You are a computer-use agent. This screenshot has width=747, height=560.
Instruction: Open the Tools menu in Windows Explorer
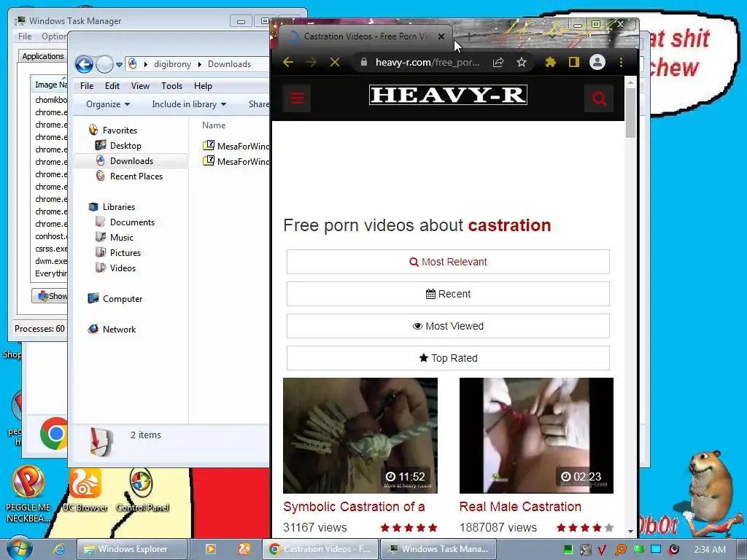(171, 86)
